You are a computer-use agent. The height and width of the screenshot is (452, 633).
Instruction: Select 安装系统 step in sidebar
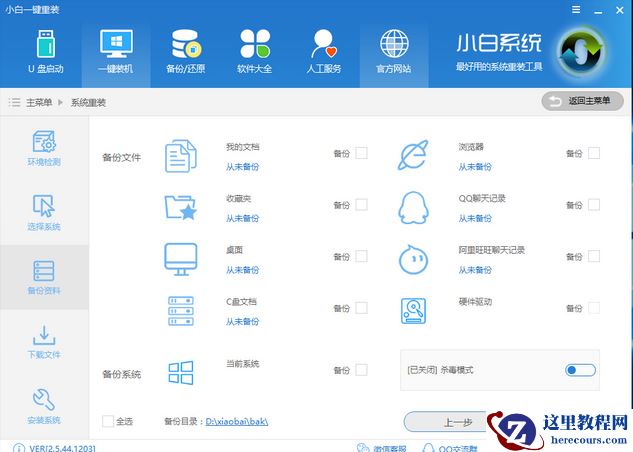pyautogui.click(x=44, y=406)
